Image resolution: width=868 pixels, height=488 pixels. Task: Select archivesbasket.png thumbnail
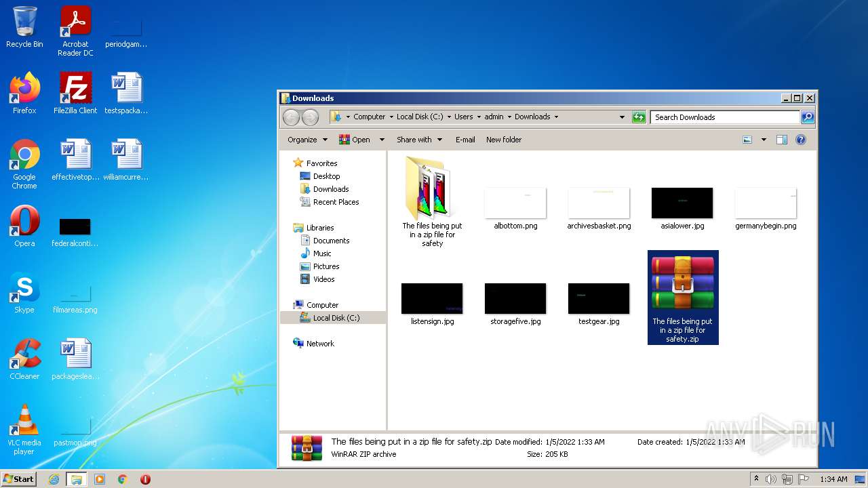(599, 208)
